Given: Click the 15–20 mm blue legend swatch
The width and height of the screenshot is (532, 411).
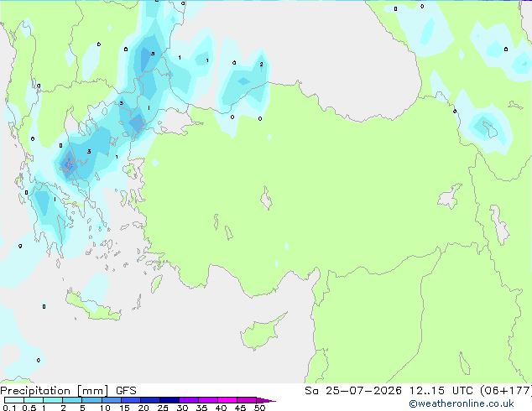Looking at the screenshot, I should (x=131, y=400).
